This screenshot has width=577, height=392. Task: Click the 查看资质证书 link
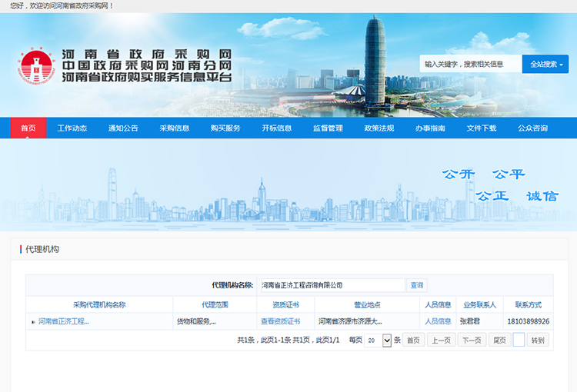280,321
